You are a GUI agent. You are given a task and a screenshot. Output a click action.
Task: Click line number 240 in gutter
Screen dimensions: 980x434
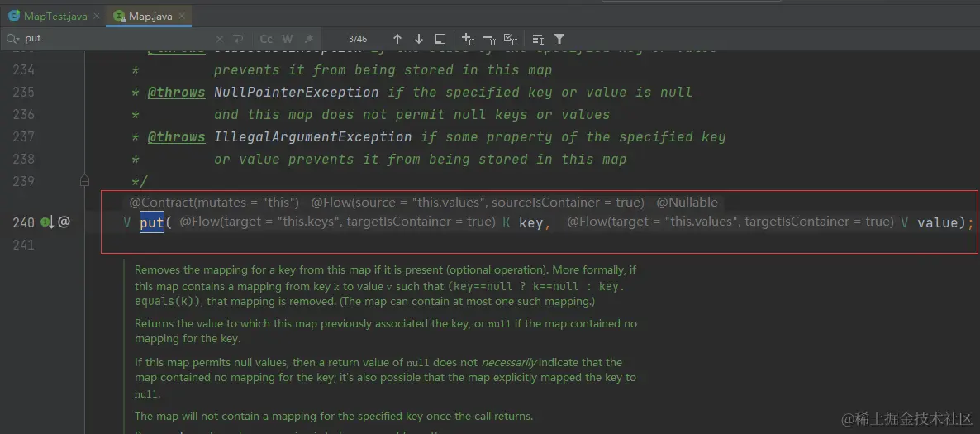point(24,222)
